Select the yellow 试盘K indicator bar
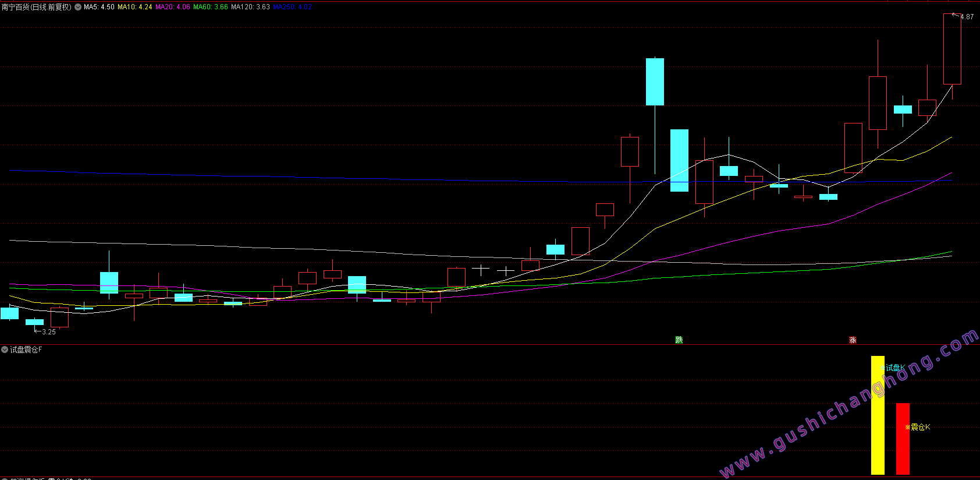This screenshot has height=480, width=980. [x=878, y=415]
